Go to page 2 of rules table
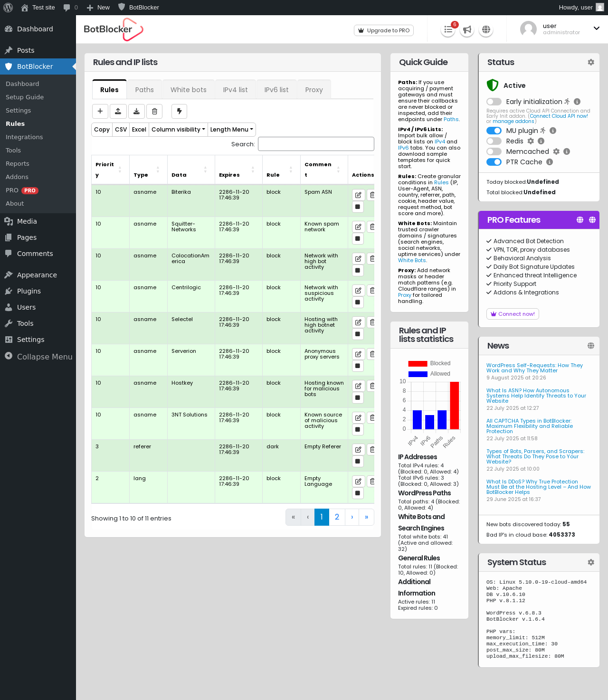The width and height of the screenshot is (608, 700). click(x=337, y=517)
